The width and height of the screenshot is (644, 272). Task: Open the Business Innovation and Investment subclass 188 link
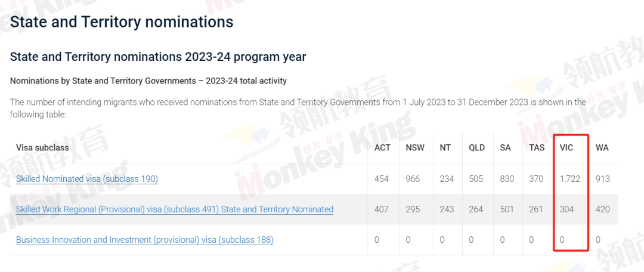click(144, 240)
